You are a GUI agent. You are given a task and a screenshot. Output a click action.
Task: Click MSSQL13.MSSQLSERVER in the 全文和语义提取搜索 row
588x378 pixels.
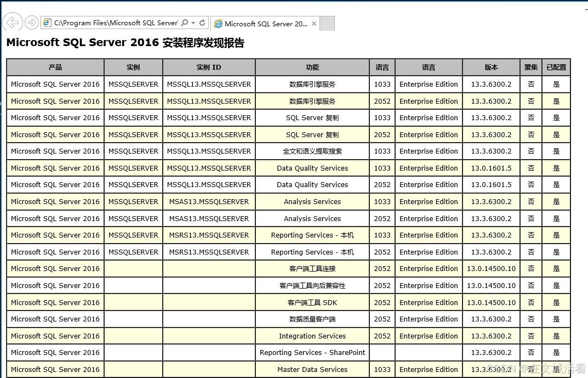tap(209, 151)
